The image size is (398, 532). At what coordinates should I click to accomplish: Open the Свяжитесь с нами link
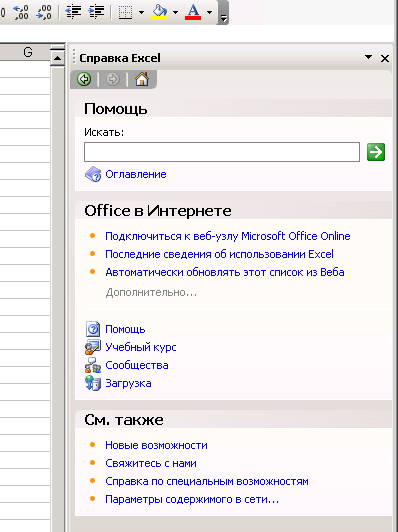151,463
